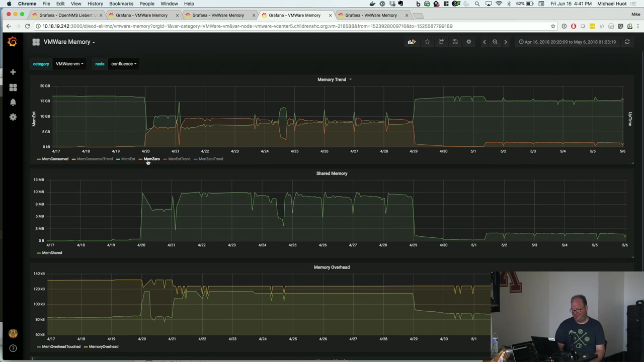Viewport: 644px width, 362px height.
Task: Toggle MemZero series in legend
Action: coord(151,159)
